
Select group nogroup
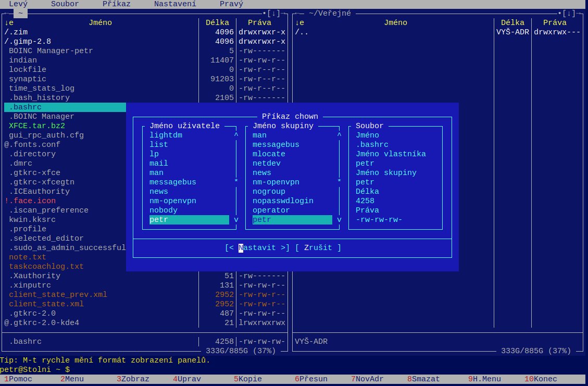pos(269,191)
